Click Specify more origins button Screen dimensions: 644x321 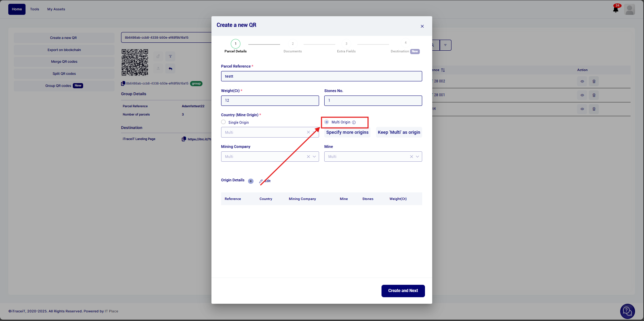tap(347, 132)
